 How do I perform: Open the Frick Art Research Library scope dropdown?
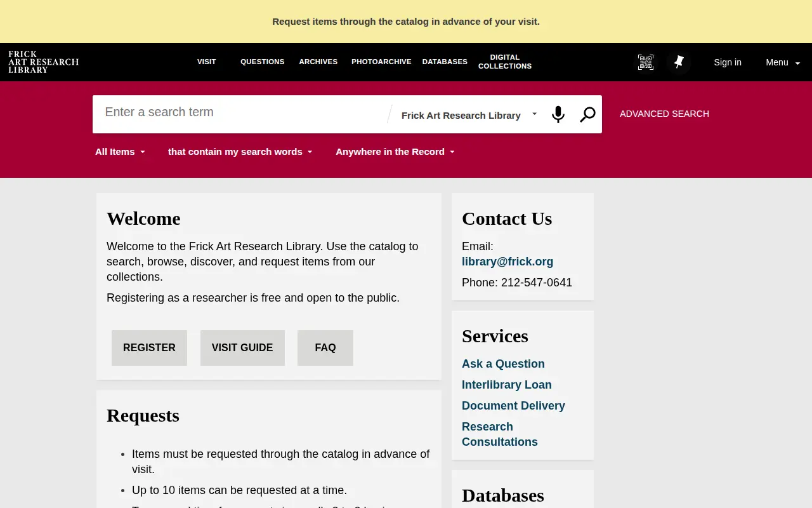[469, 115]
